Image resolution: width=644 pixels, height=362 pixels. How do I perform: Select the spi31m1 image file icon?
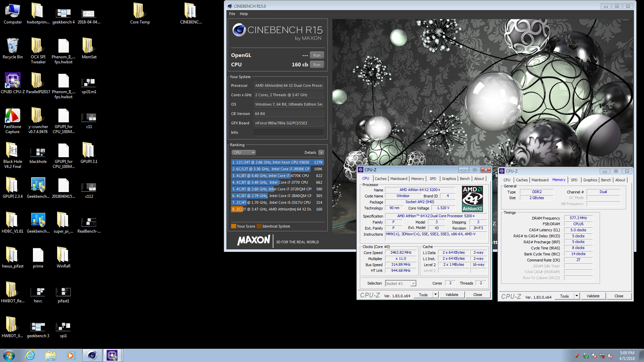click(x=89, y=86)
